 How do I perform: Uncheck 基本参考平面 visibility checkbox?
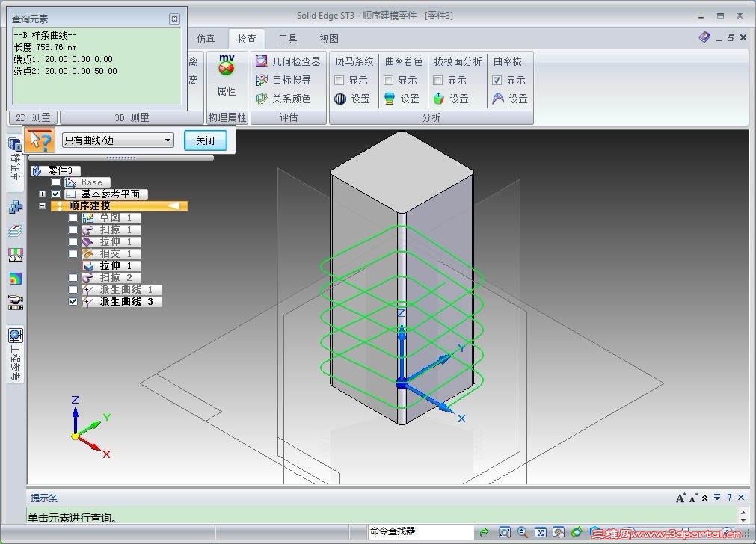tap(56, 194)
